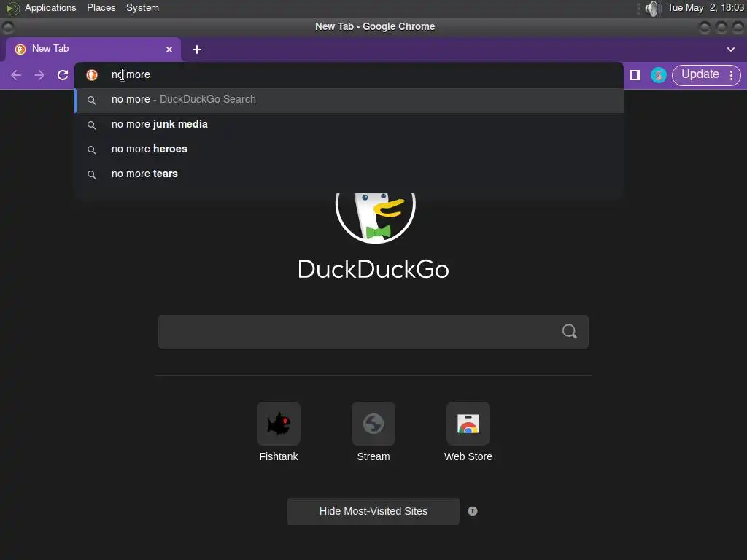Click the Update button in the toolbar
Image resolution: width=747 pixels, height=560 pixels.
[700, 75]
